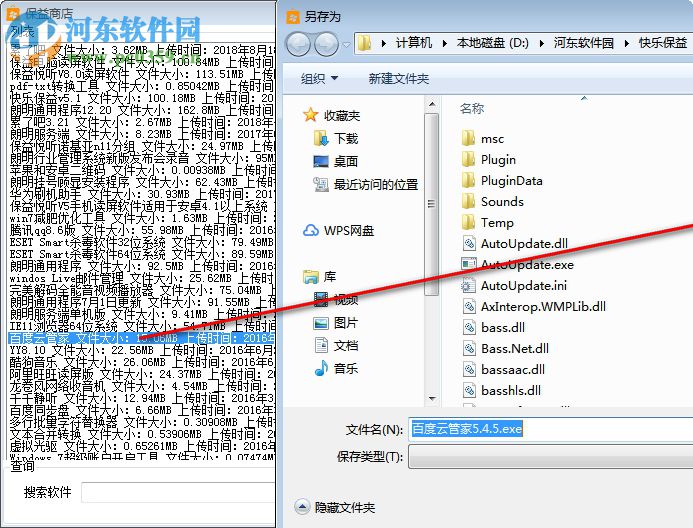Expand arrow after 本地磁盘 (D:) in breadcrumb
Screen dimensions: 693x528
pyautogui.click(x=541, y=43)
